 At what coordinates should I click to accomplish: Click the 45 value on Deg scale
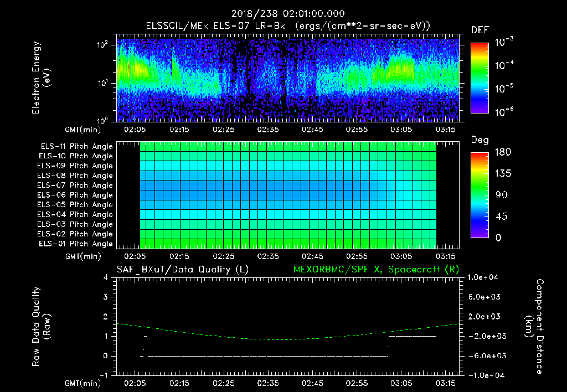pyautogui.click(x=501, y=216)
